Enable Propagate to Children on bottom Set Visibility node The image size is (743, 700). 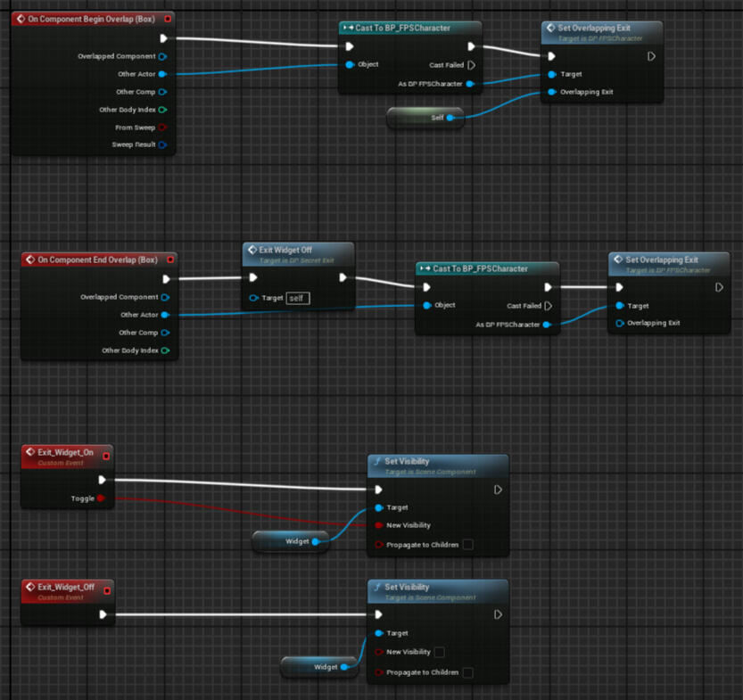467,672
